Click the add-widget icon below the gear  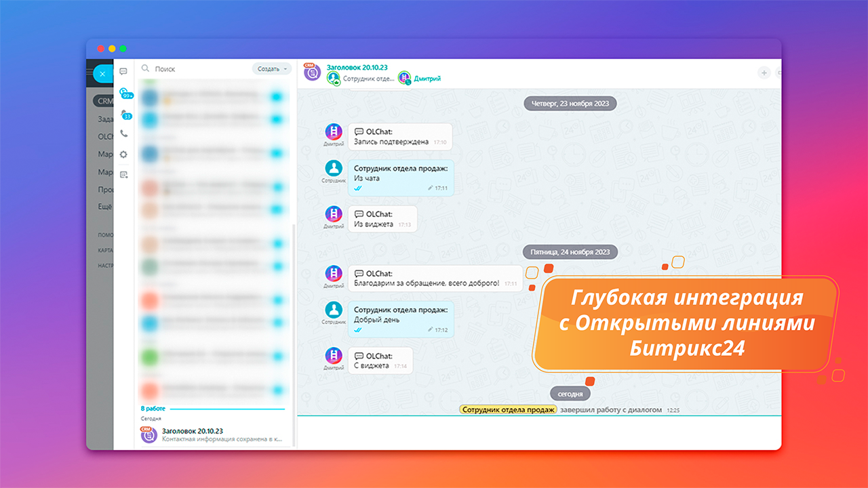123,174
